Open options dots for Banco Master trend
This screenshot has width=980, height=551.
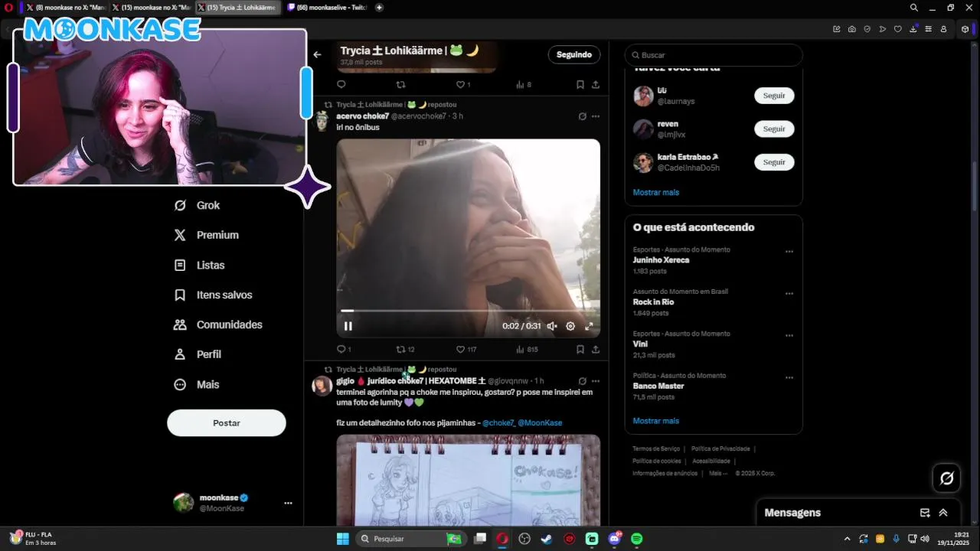[x=789, y=377]
